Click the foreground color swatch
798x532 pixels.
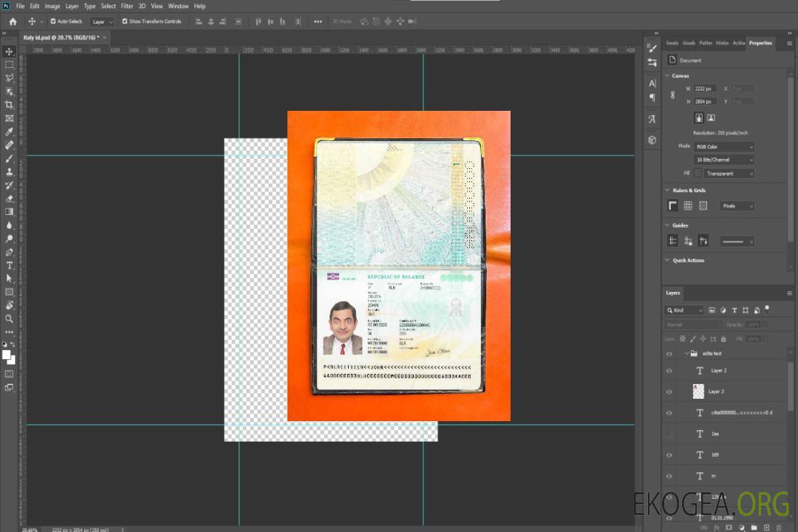coord(6,355)
